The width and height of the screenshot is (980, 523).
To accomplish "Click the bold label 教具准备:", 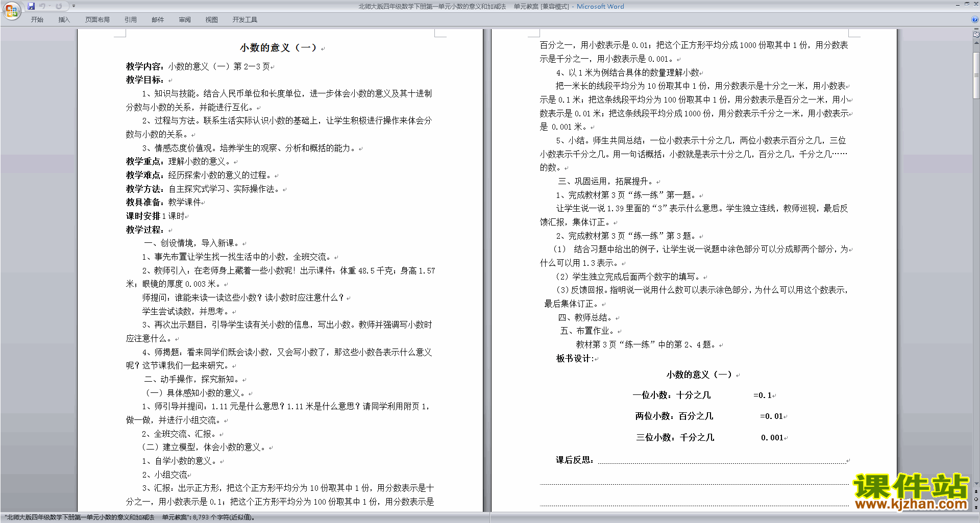I will (x=145, y=203).
